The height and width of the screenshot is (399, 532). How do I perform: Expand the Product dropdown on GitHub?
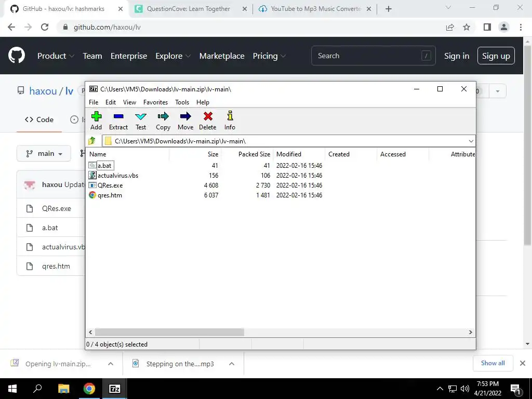56,56
